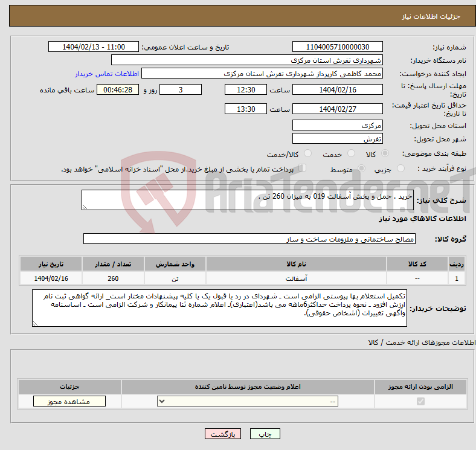This screenshot has height=450, width=476.
Task: Select the خدمت radio button
Action: (x=351, y=153)
